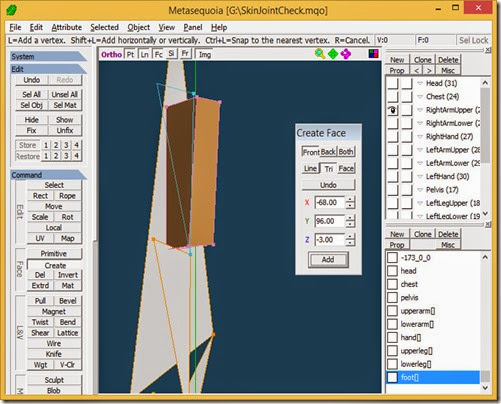Select the Rope selection command
The image size is (501, 404).
click(x=67, y=196)
